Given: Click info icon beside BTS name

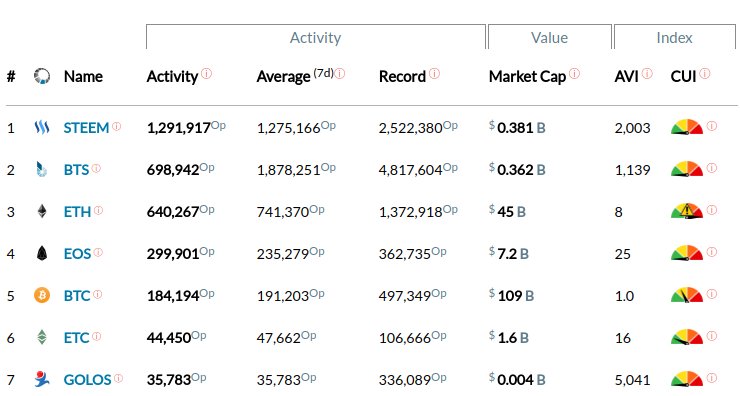Looking at the screenshot, I should pos(96,168).
